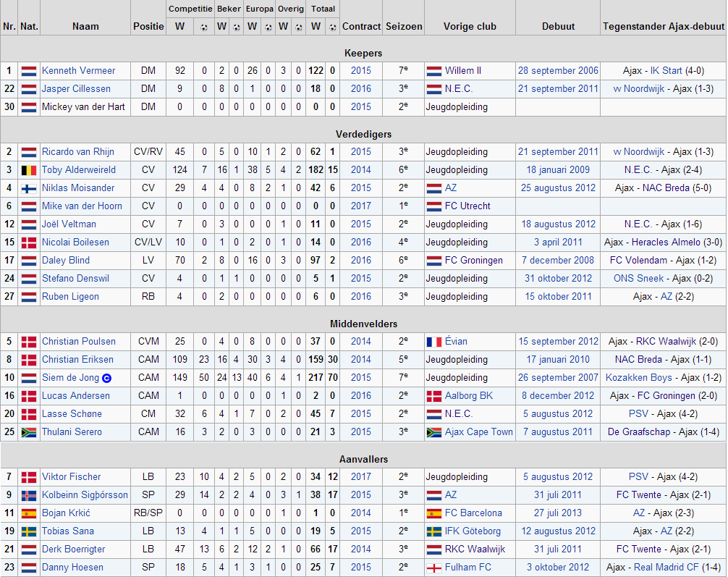Viewport: 728px width, 577px height.
Task: Follow the IK Start opponent link
Action: coord(666,71)
